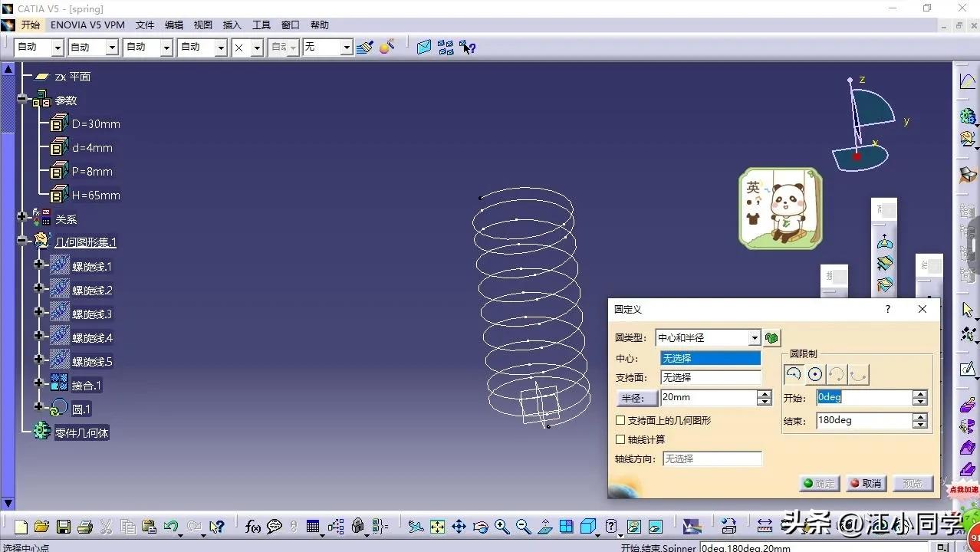This screenshot has width=980, height=552.
Task: Click the Open file folder icon
Action: point(42,527)
